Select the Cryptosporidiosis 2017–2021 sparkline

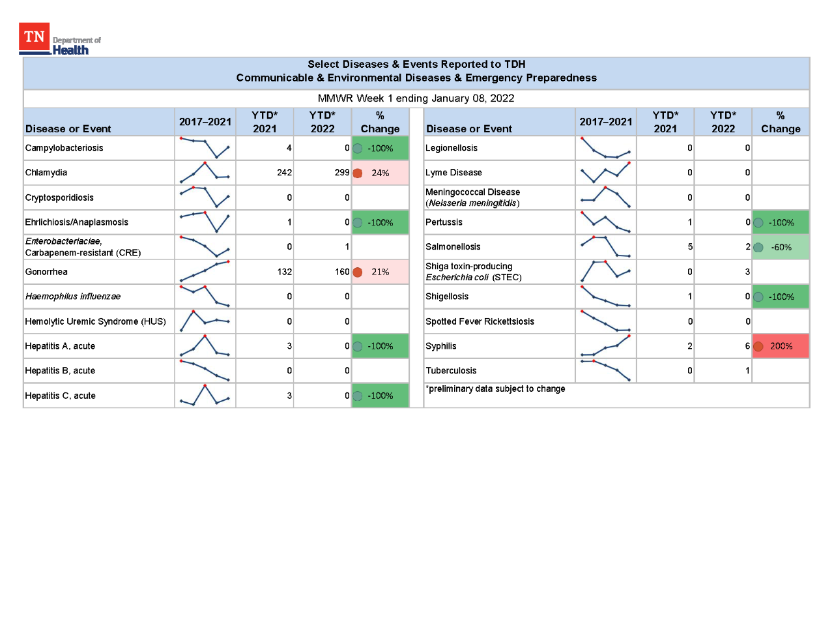[x=205, y=197]
